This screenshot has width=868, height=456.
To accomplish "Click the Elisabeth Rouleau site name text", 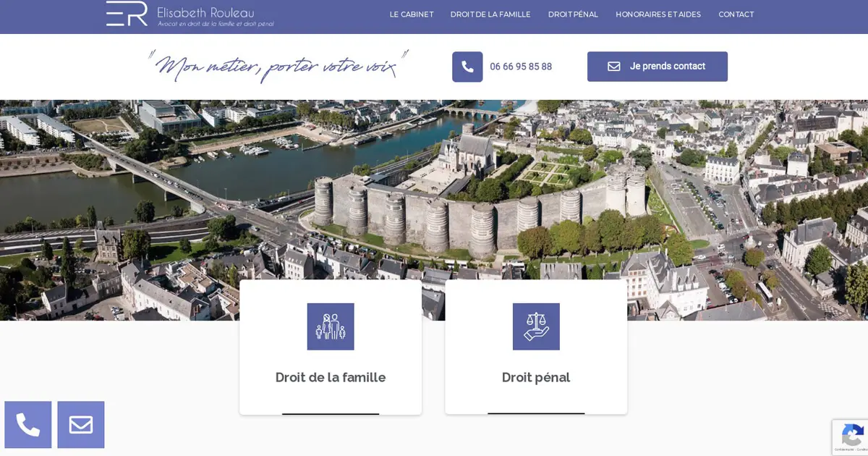I will coord(205,12).
